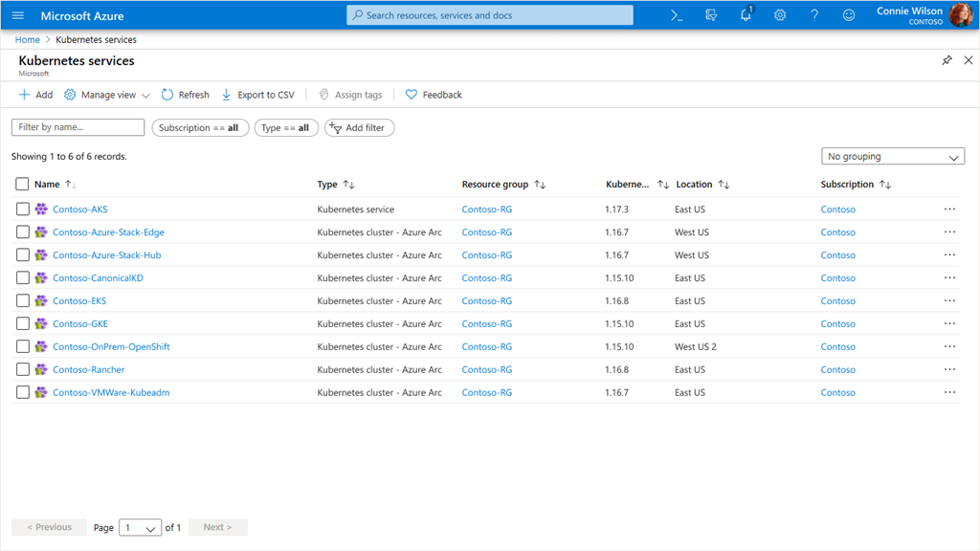Open the page number dropdown

140,527
